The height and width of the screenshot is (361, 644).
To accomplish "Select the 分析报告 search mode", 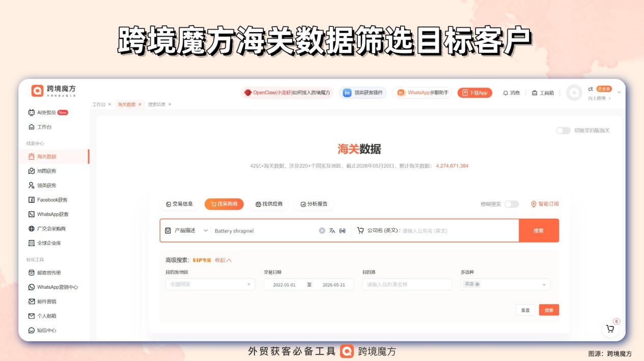I will pyautogui.click(x=314, y=204).
